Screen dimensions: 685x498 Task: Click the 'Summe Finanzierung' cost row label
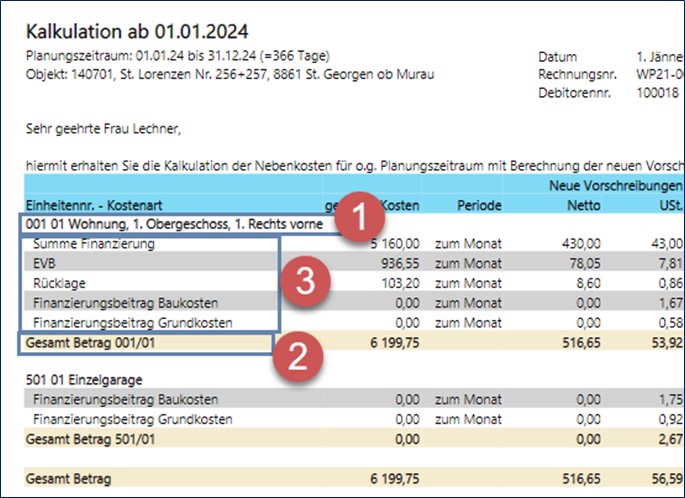click(96, 244)
